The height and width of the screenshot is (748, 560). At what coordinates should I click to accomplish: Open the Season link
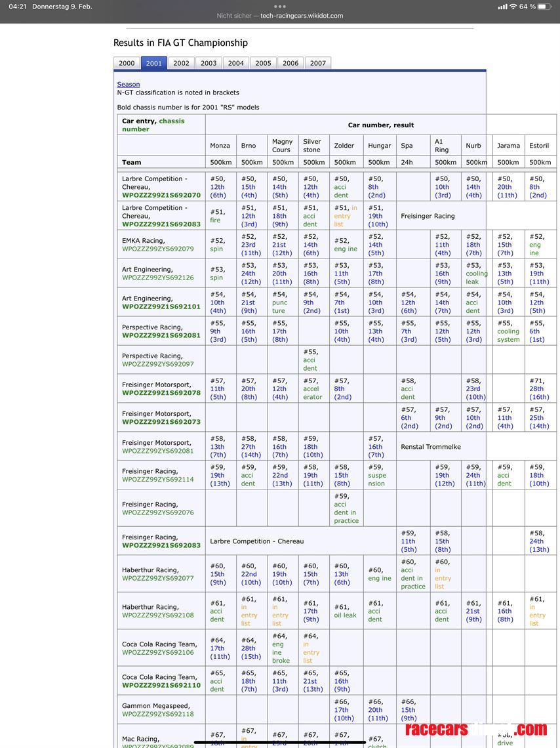click(129, 84)
